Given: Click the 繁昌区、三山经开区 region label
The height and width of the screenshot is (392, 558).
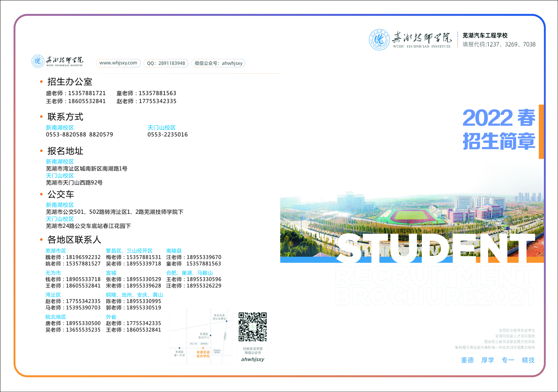Looking at the screenshot, I should tap(129, 251).
